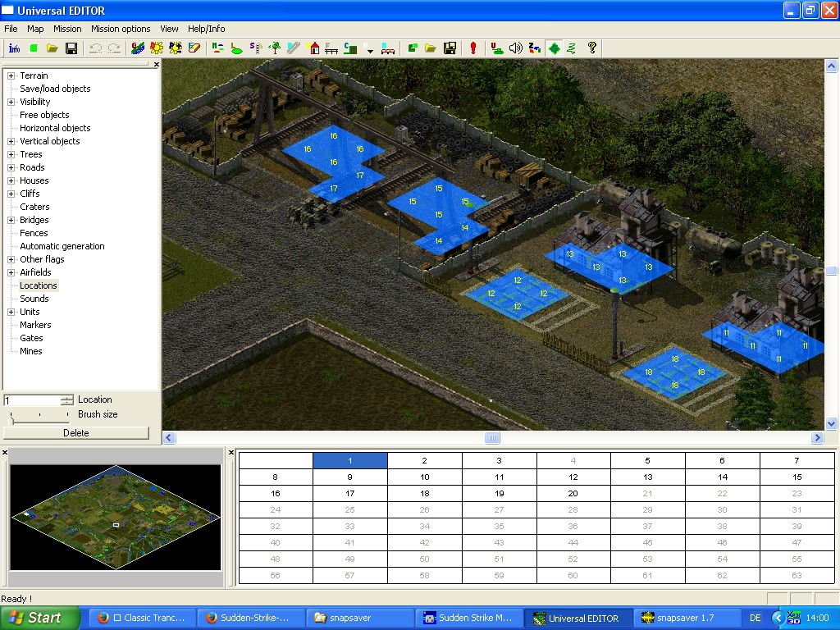840x630 pixels.
Task: Open the View menu
Action: pos(169,29)
